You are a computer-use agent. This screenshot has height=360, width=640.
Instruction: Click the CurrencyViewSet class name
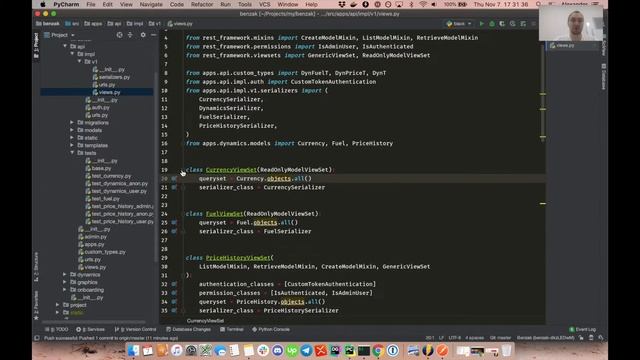(231, 170)
